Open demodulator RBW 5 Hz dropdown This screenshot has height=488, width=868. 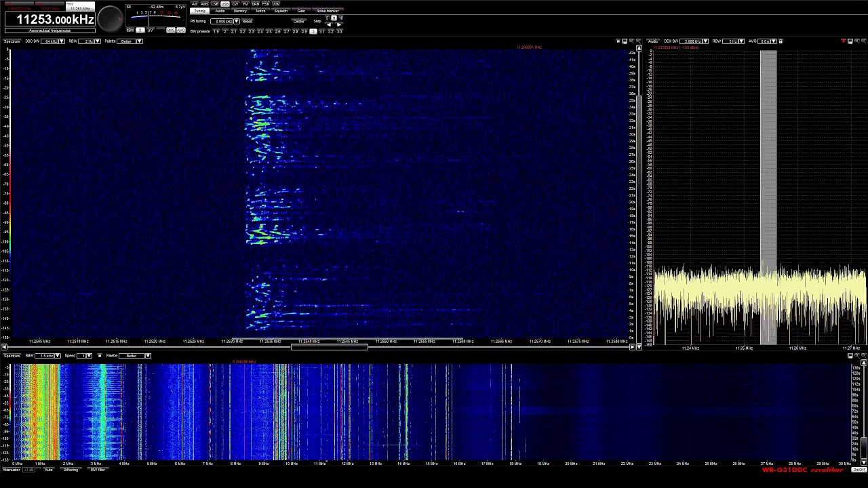[742, 41]
